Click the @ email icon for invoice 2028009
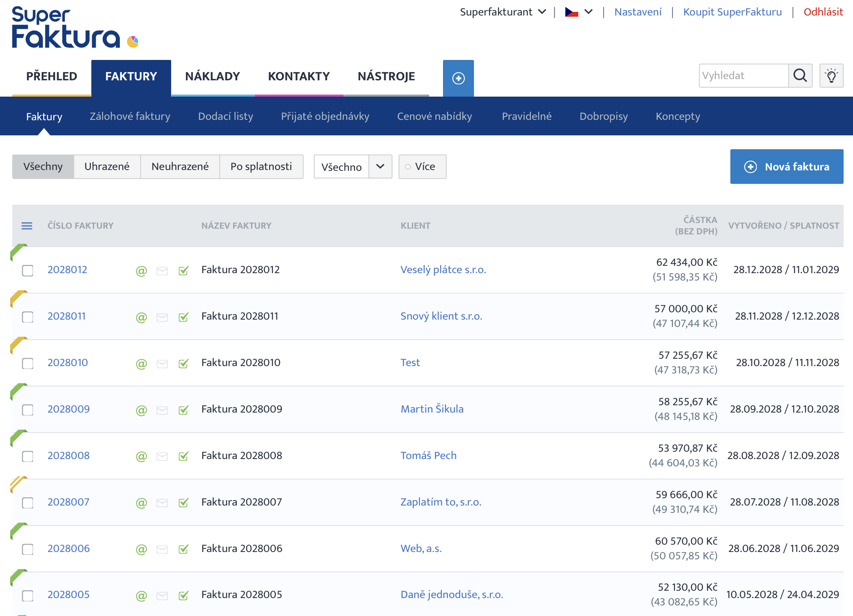The height and width of the screenshot is (616, 853). point(141,410)
